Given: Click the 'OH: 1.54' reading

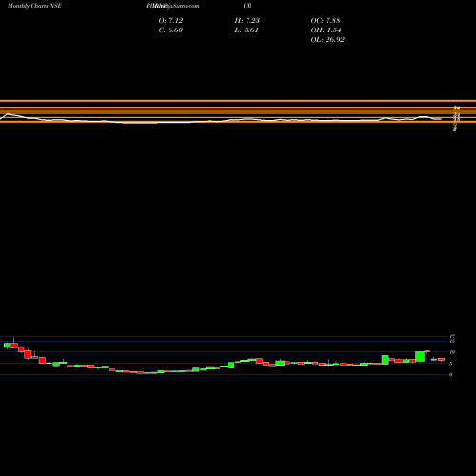Looking at the screenshot, I should click(326, 30).
